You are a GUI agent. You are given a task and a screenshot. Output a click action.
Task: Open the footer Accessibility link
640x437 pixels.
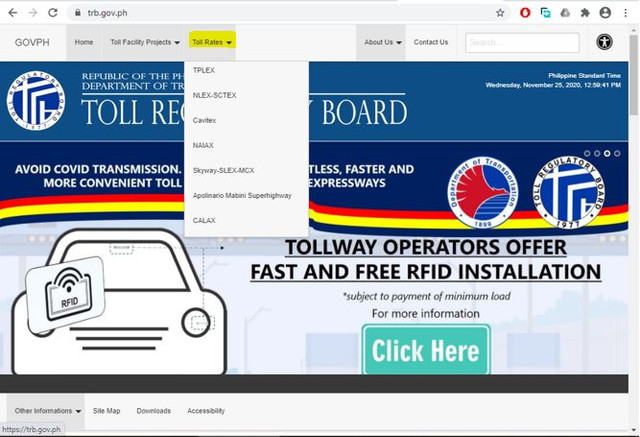pos(206,411)
